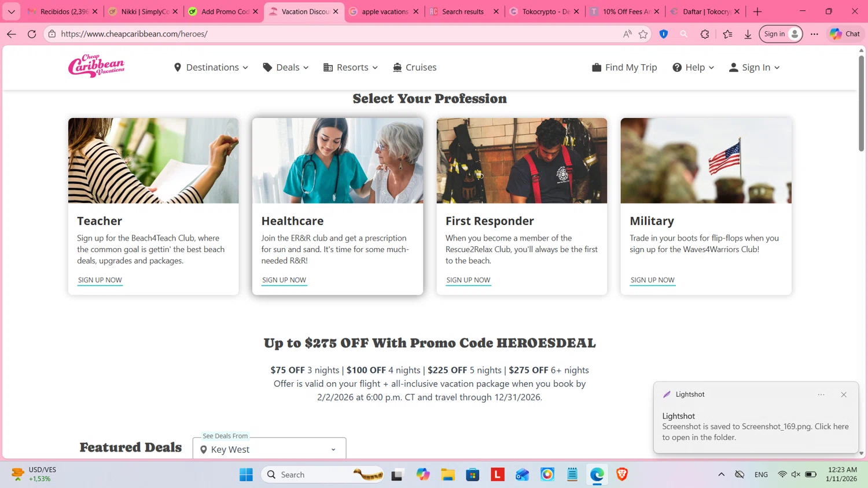Open browser downloads icon
Image resolution: width=868 pixels, height=488 pixels.
[748, 34]
